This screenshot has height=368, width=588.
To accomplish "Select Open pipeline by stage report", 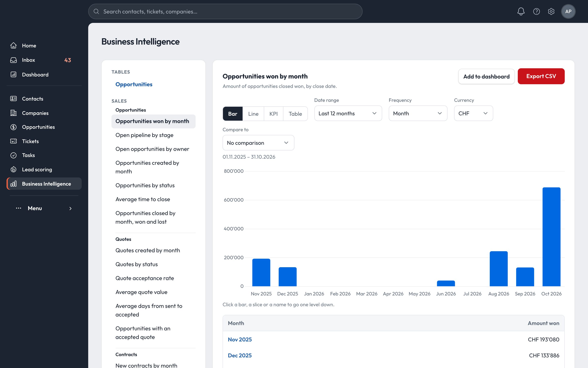I will [153, 135].
